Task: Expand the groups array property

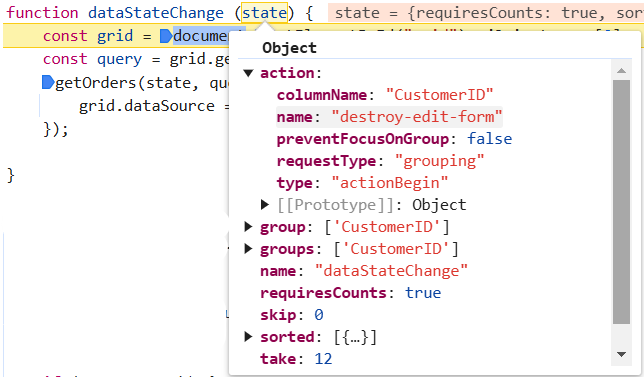Action: point(248,249)
